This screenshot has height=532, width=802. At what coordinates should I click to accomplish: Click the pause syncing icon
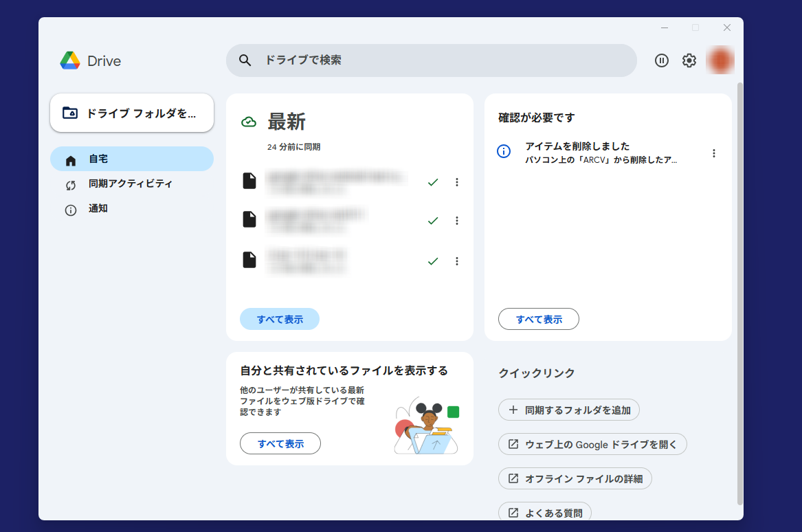pyautogui.click(x=661, y=60)
